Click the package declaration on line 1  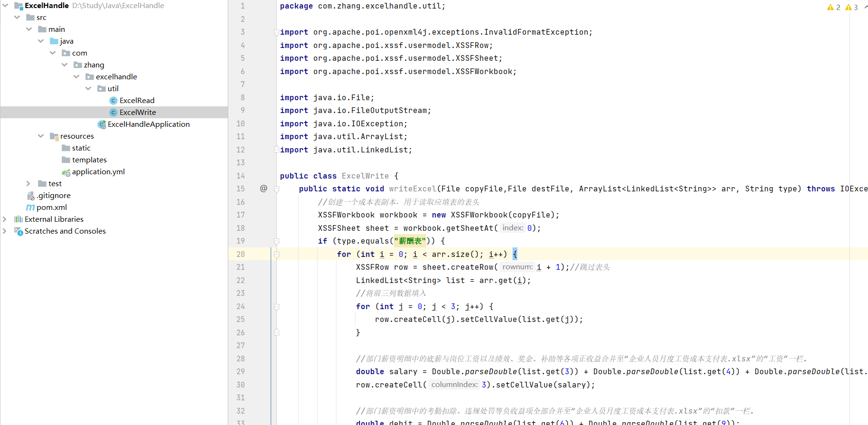click(x=363, y=6)
